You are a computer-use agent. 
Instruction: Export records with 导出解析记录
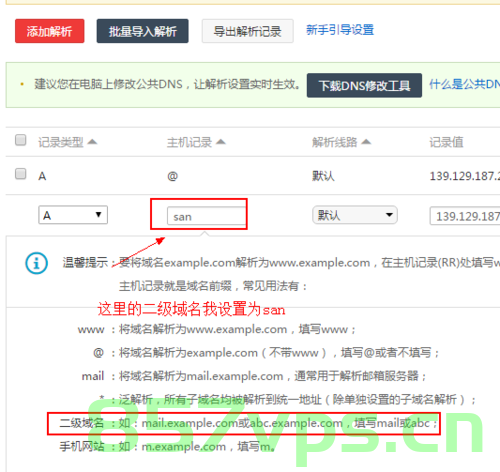(247, 31)
